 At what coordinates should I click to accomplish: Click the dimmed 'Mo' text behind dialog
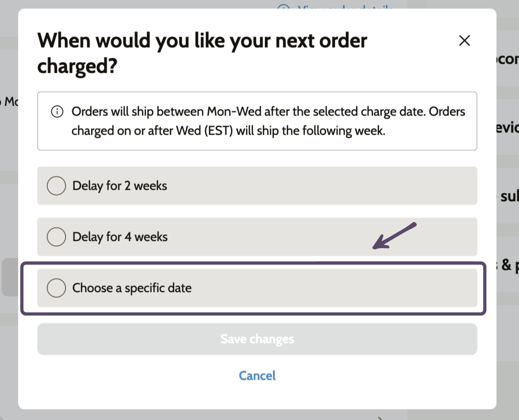(10, 102)
